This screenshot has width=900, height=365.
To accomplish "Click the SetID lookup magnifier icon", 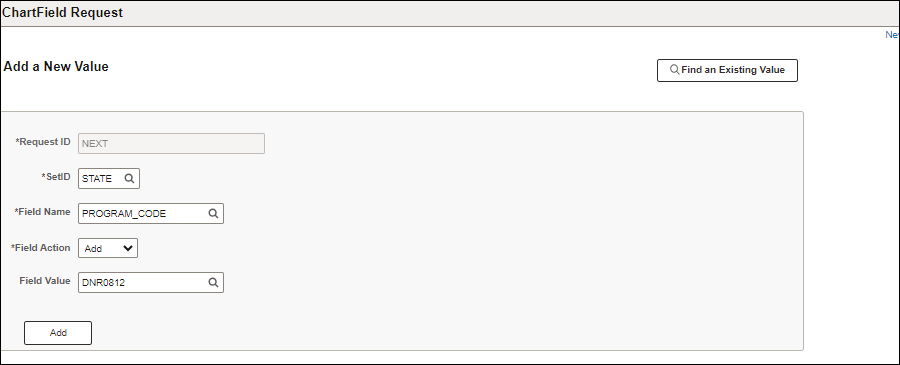I will click(x=129, y=178).
